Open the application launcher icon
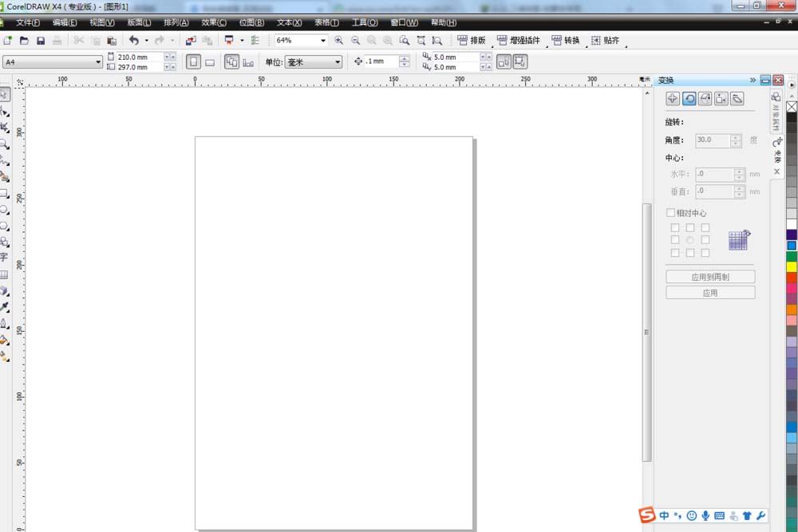This screenshot has width=798, height=532. click(x=229, y=40)
